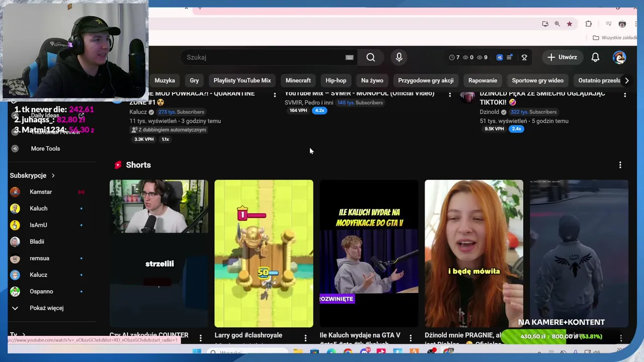Open the on-screen keyboard icon in search box
This screenshot has width=644, height=362.
point(349,57)
